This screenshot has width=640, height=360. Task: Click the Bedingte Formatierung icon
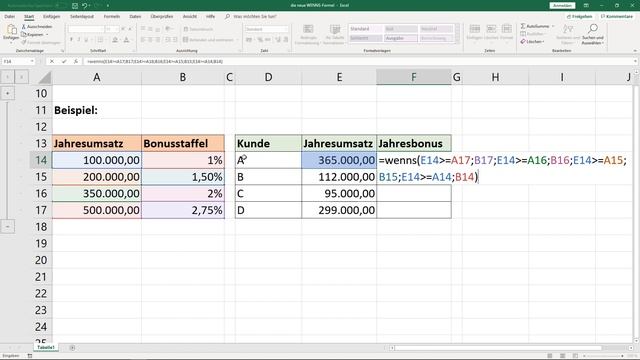tap(308, 29)
